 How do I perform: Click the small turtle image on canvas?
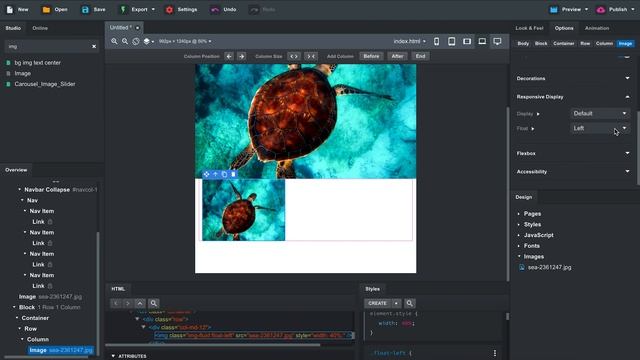click(244, 210)
